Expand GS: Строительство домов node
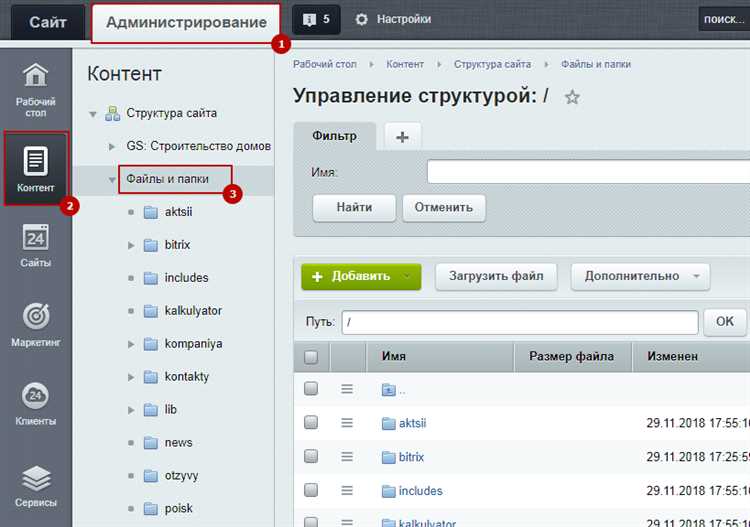 point(112,146)
